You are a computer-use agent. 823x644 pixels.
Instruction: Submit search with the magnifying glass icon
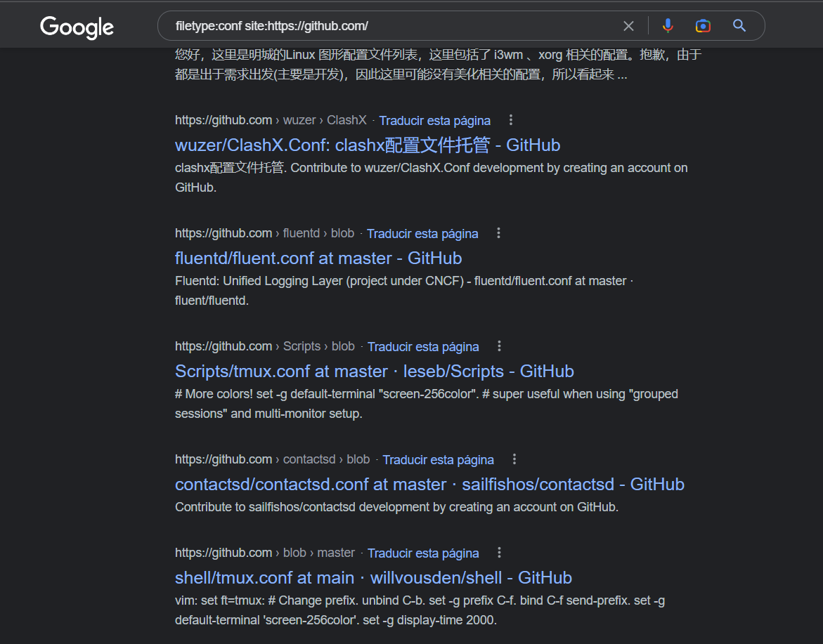[739, 26]
